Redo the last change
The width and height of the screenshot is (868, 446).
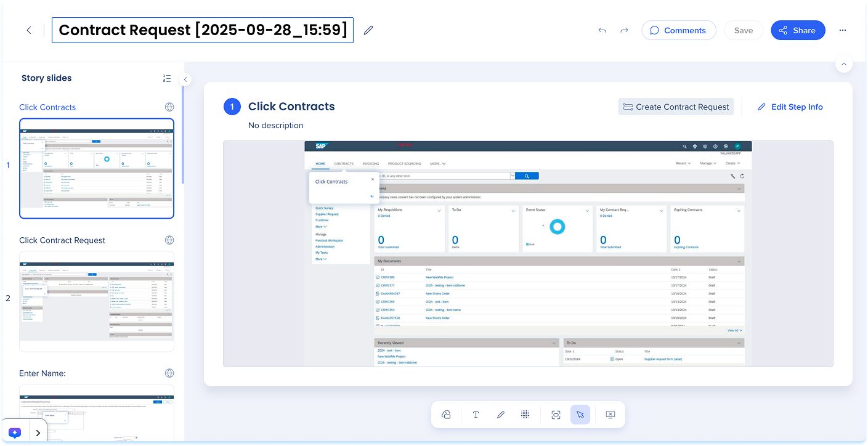pyautogui.click(x=624, y=30)
